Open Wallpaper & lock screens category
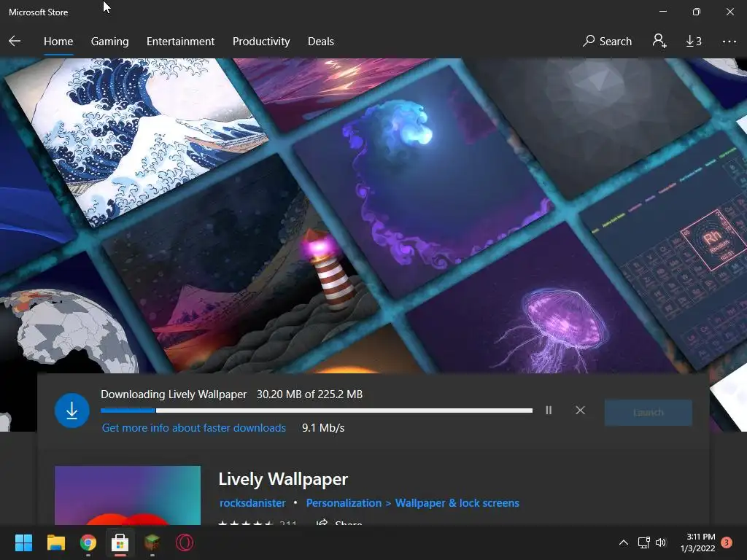The height and width of the screenshot is (560, 747). (457, 503)
